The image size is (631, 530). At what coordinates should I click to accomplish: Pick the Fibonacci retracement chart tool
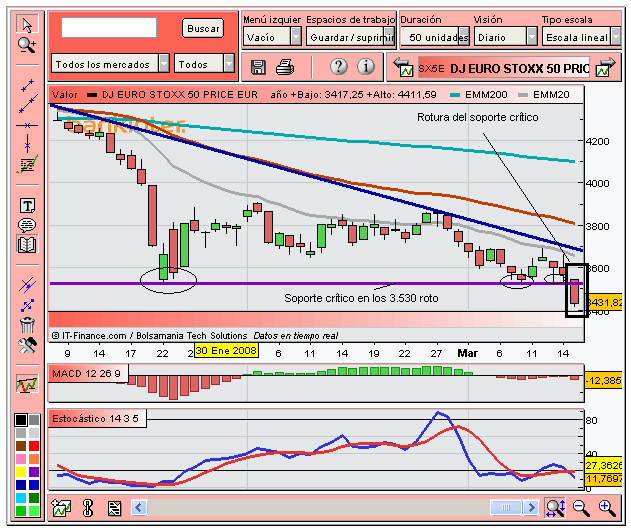pos(27,164)
